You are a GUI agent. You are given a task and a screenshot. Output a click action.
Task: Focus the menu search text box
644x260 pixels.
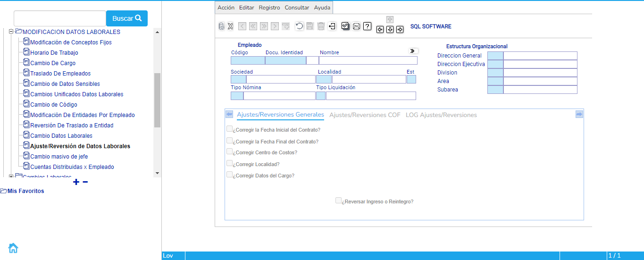pyautogui.click(x=60, y=18)
